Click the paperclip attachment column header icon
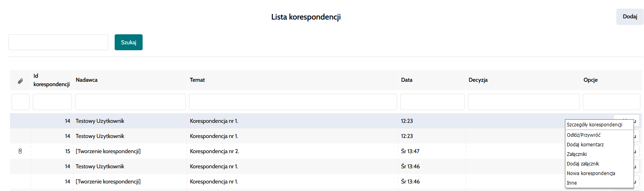644x191 pixels. coord(20,81)
